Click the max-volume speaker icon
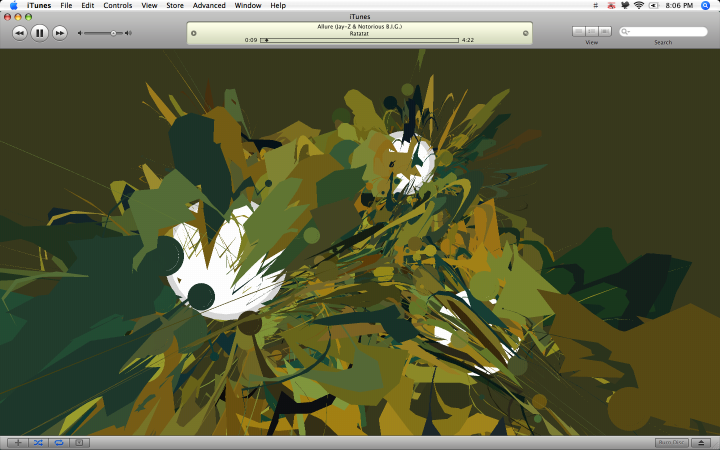The width and height of the screenshot is (720, 450). 129,33
